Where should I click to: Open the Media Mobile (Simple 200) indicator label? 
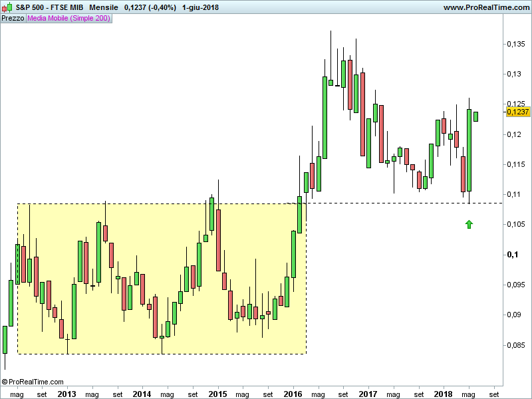(69, 19)
